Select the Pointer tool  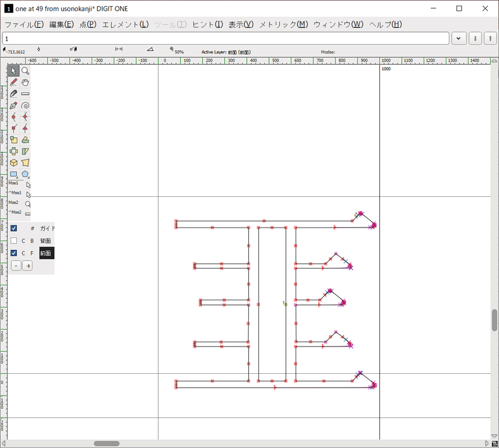coord(13,71)
